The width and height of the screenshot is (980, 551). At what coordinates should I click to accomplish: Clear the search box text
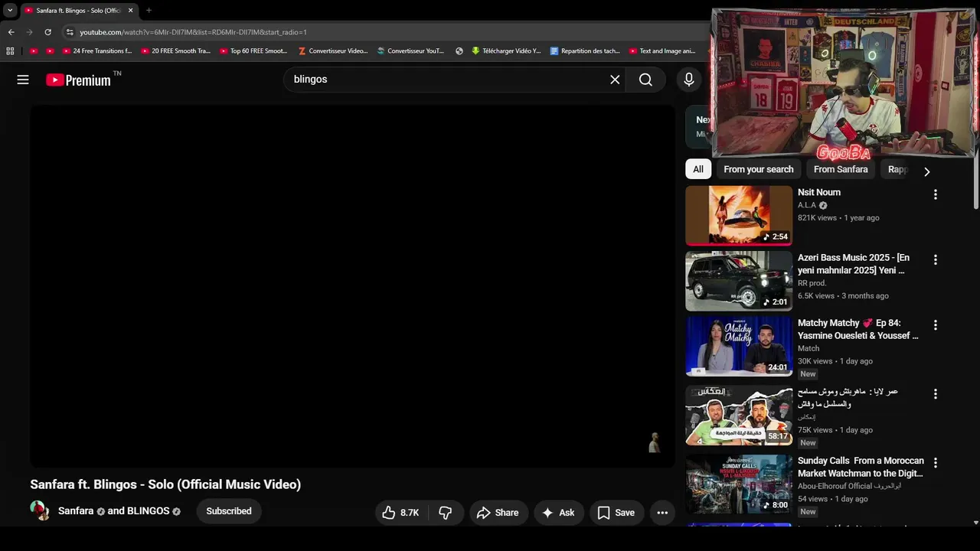(x=615, y=80)
